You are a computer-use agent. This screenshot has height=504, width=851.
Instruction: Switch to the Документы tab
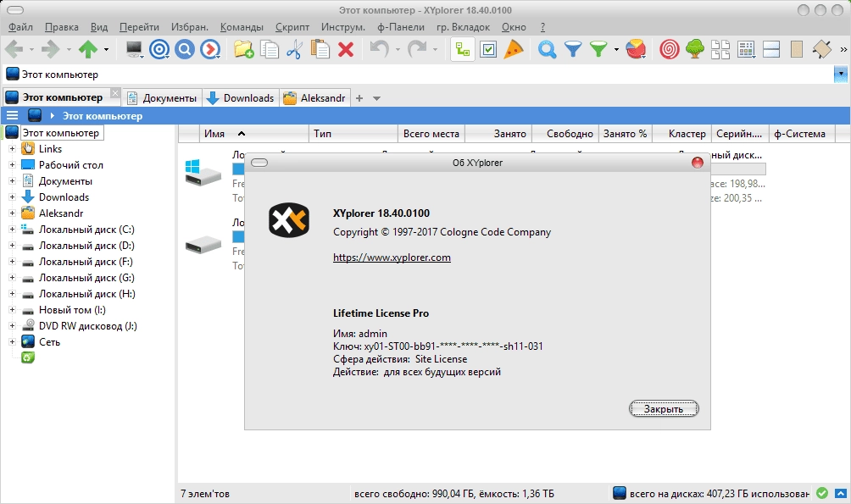(162, 98)
